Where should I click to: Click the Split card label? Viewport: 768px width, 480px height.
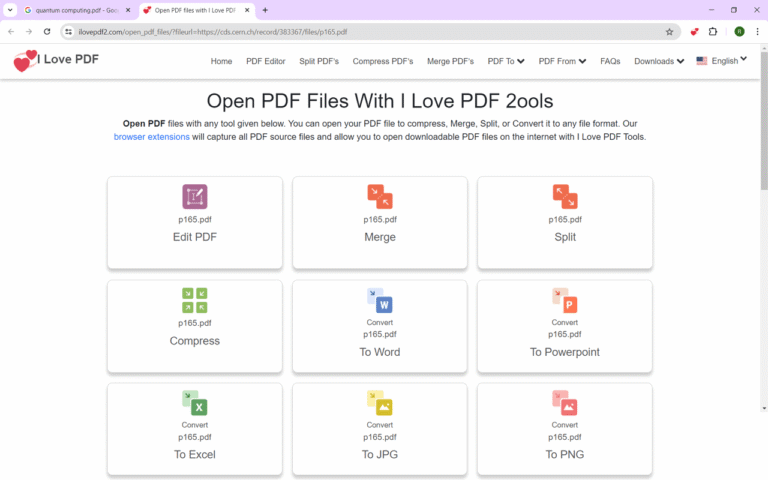(565, 237)
